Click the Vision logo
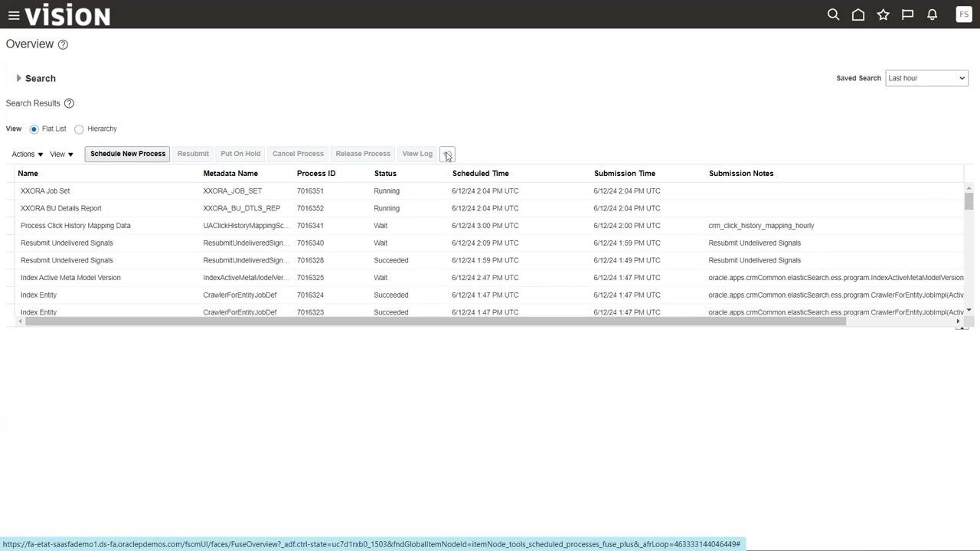Image resolution: width=980 pixels, height=551 pixels. [67, 15]
